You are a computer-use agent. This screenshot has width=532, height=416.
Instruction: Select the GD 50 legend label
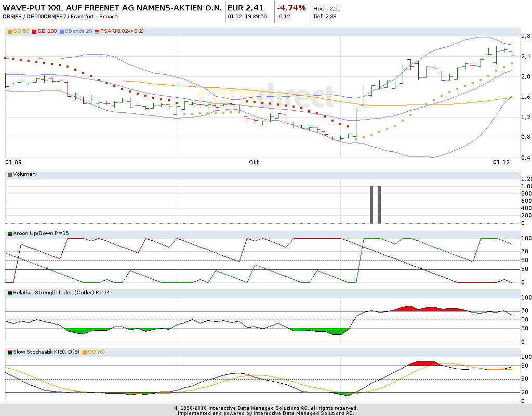coord(21,31)
